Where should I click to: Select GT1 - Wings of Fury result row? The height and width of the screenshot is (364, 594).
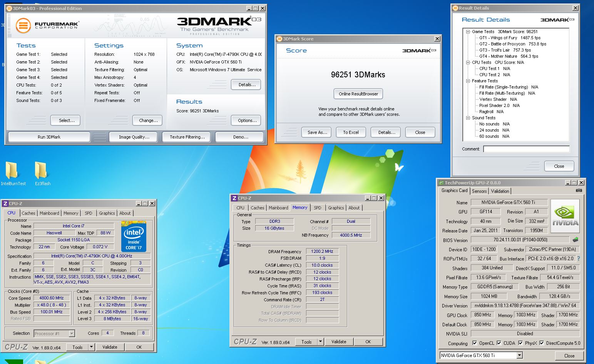[x=510, y=38]
